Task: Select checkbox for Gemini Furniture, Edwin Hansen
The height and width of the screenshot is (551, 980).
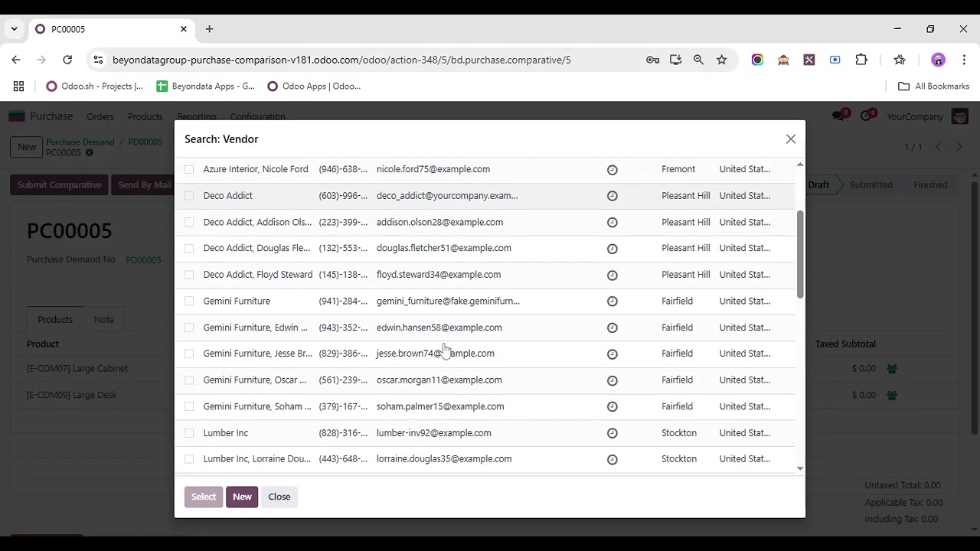Action: point(189,328)
